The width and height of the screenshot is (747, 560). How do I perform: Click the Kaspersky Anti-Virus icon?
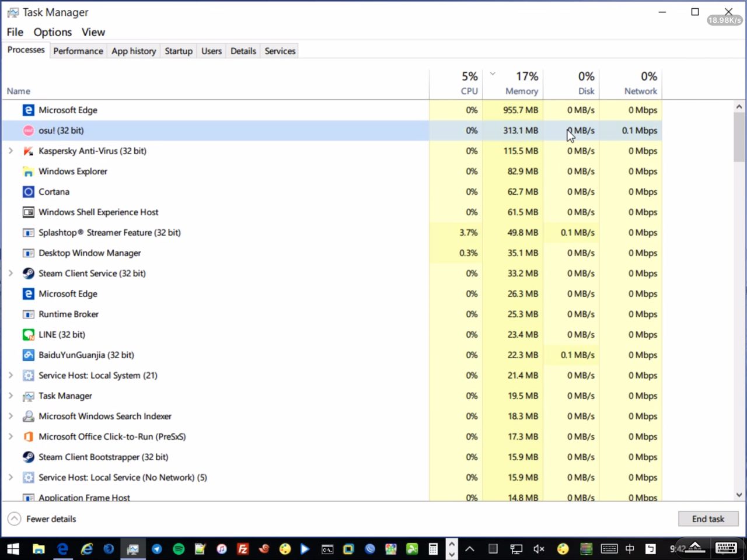(x=28, y=151)
